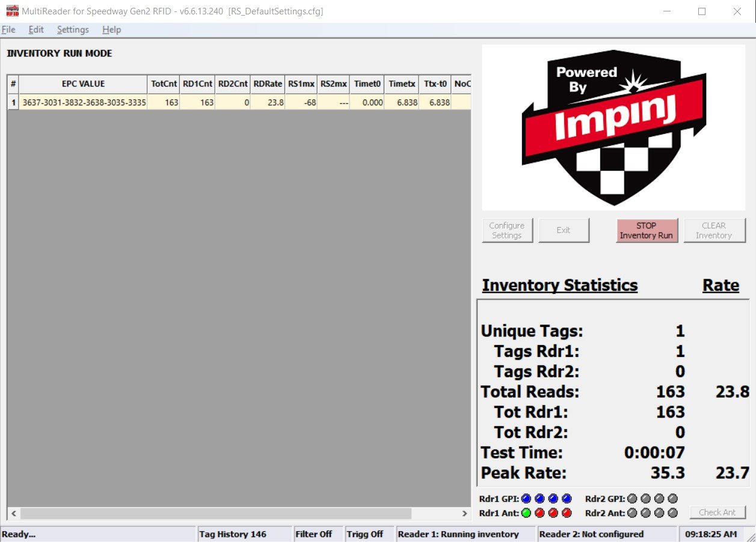
Task: Click the RD1Cnt column header
Action: point(198,84)
